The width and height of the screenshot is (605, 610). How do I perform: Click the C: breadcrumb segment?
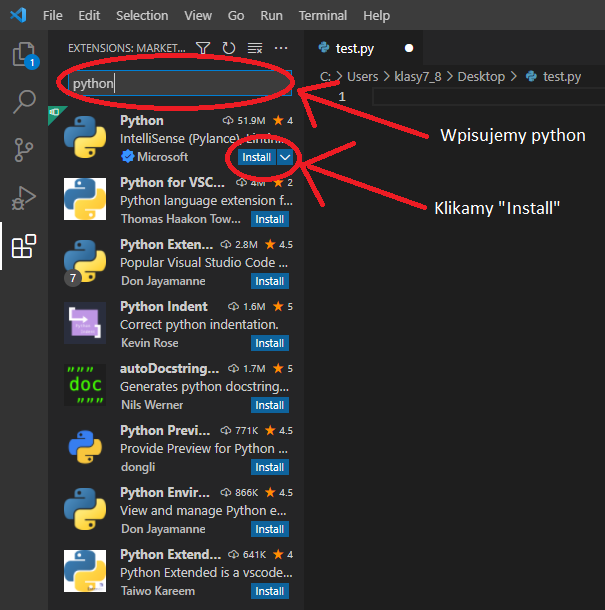point(325,76)
